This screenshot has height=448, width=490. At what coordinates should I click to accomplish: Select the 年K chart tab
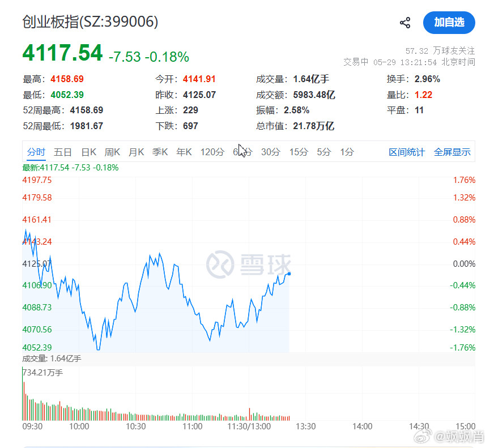[x=184, y=152]
